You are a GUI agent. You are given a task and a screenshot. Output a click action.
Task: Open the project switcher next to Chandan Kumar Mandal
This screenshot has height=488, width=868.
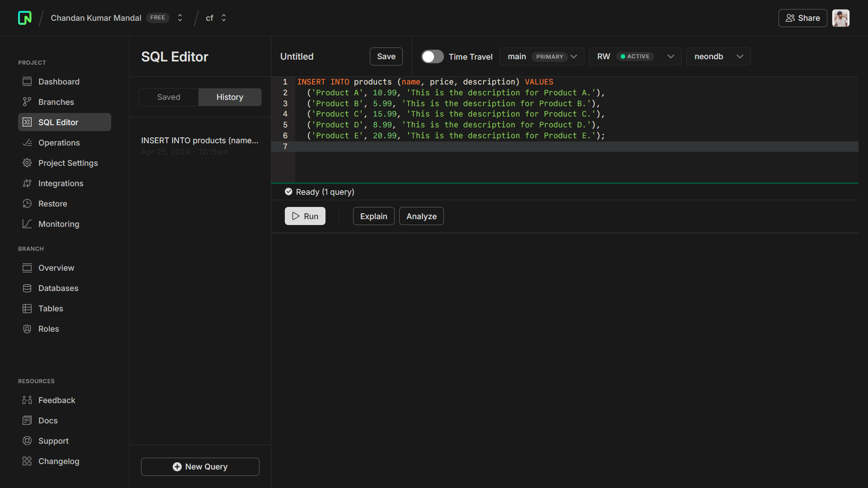pos(179,18)
